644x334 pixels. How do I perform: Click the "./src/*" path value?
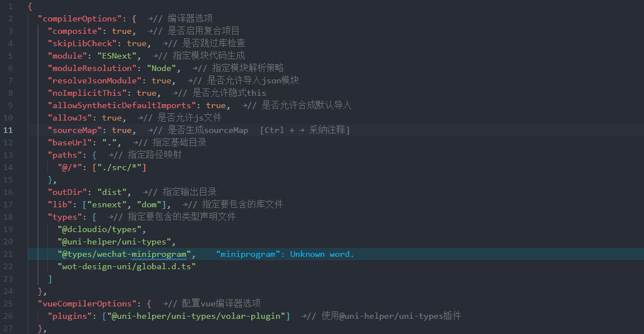click(119, 167)
